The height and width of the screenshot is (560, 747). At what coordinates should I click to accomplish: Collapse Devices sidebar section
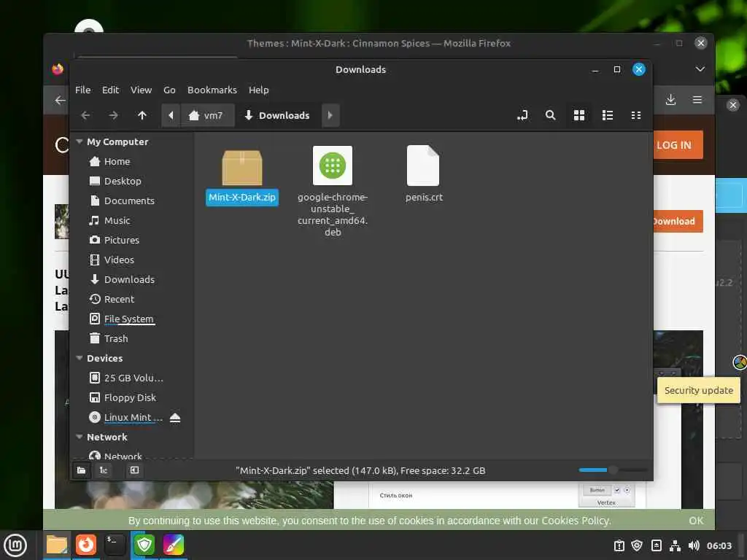tap(80, 358)
